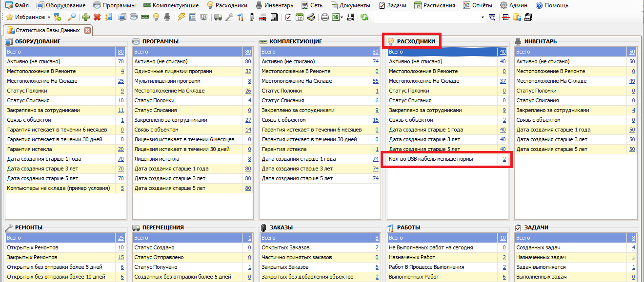
Task: Click the barcode 1234 toolbar icon
Action: (350, 17)
